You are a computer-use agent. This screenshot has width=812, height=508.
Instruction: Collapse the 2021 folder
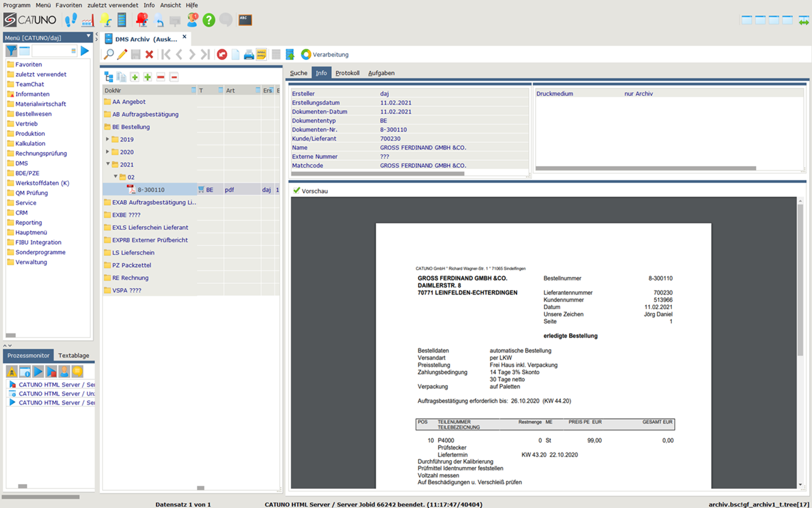click(x=108, y=164)
